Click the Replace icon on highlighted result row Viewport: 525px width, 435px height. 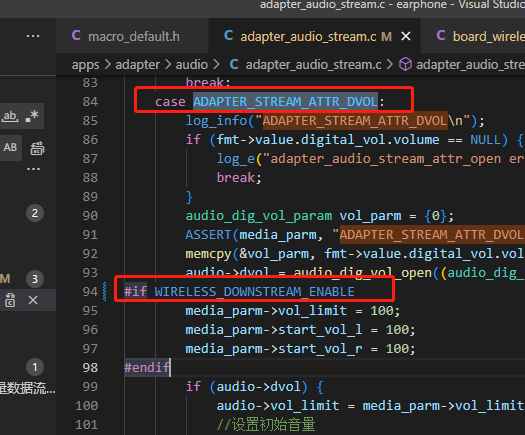coord(10,300)
